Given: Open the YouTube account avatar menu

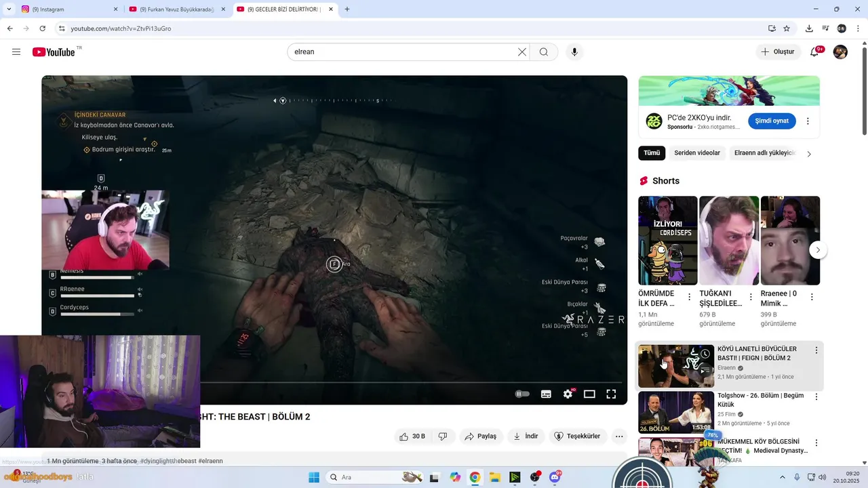Looking at the screenshot, I should tap(840, 52).
